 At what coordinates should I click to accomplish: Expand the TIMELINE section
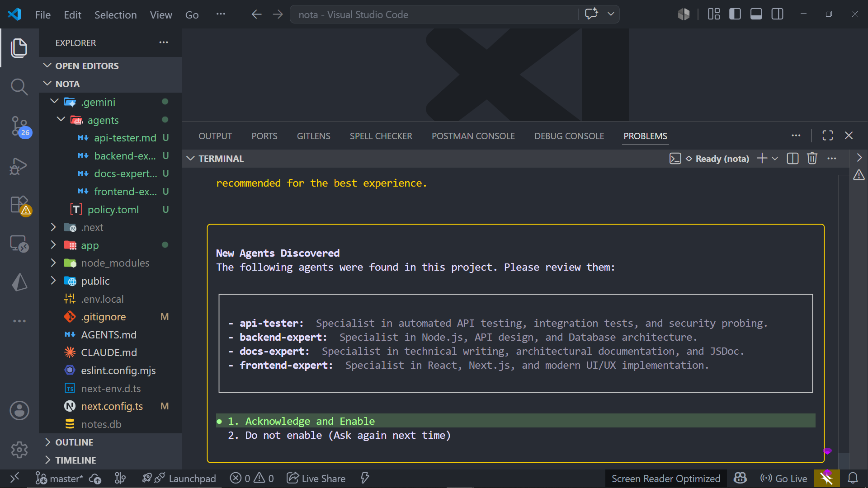[x=110, y=460]
